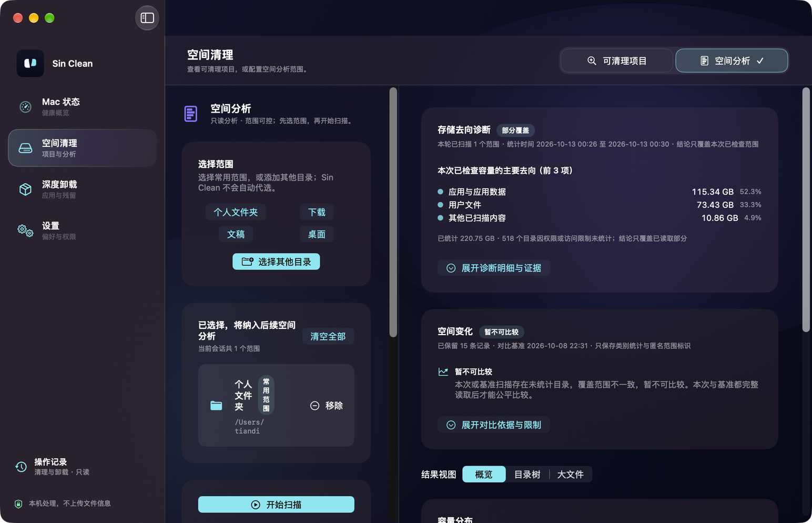Click 用户文件 row
The height and width of the screenshot is (523, 812).
click(x=600, y=205)
